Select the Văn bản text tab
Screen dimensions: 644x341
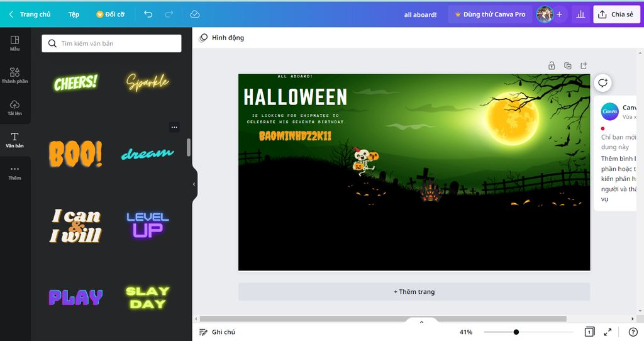click(x=15, y=140)
